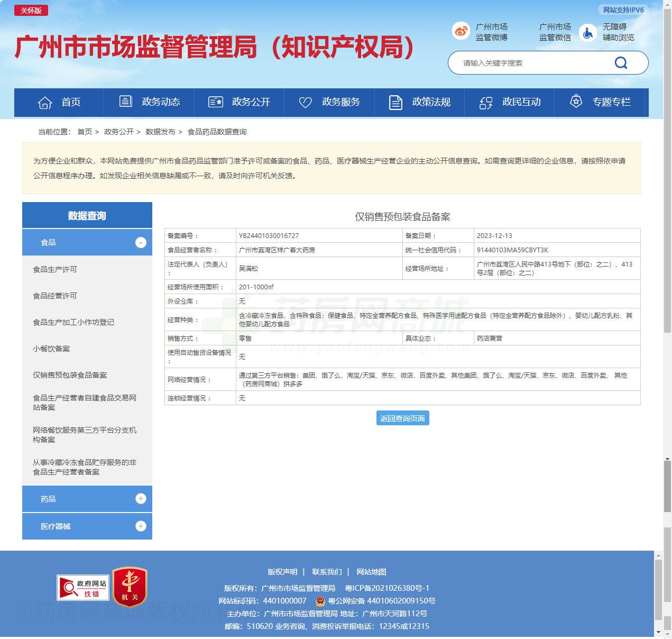Click the 政务服务 heart icon
The image size is (672, 639).
pos(305,102)
